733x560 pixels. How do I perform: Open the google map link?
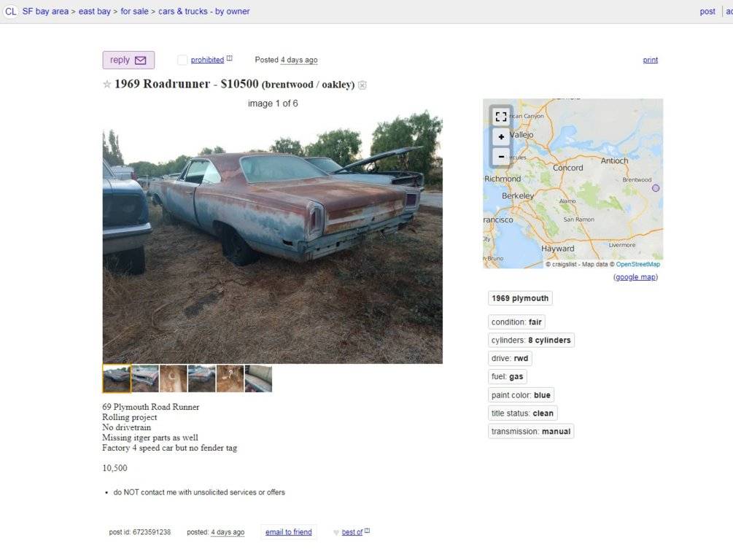[636, 277]
